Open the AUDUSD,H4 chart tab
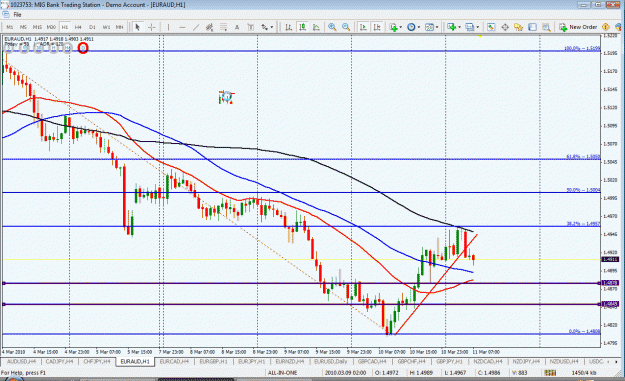Image resolution: width=625 pixels, height=381 pixels. 22,361
